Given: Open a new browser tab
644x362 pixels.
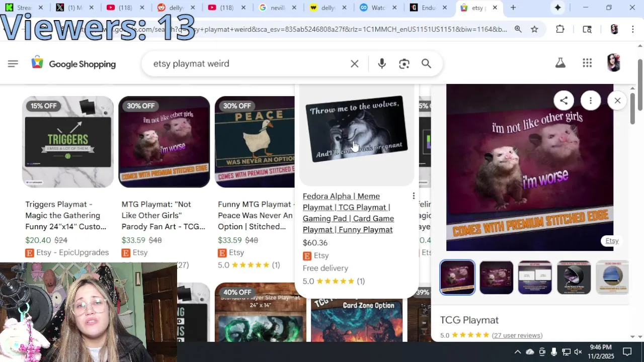Looking at the screenshot, I should tap(513, 8).
